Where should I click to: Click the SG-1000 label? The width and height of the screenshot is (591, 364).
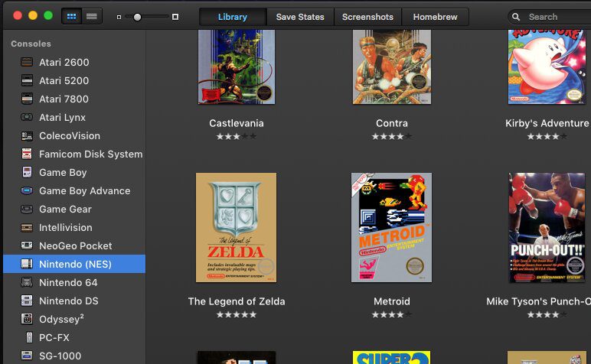click(60, 356)
